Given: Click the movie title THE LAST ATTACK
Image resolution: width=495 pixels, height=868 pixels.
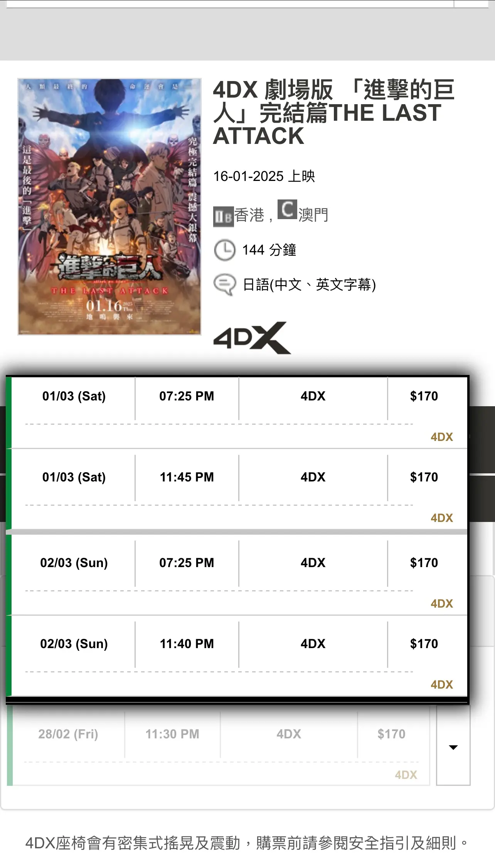Looking at the screenshot, I should [334, 113].
